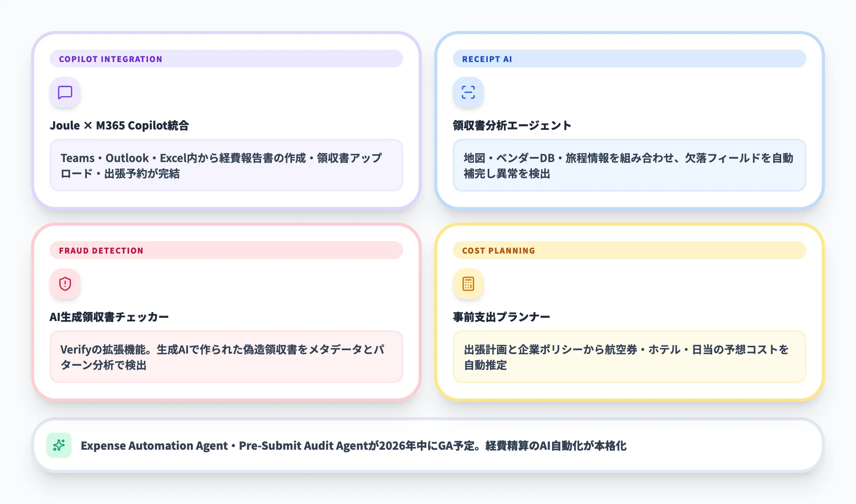Click the 領収書分析エージェント heading
The height and width of the screenshot is (504, 856).
(x=511, y=125)
